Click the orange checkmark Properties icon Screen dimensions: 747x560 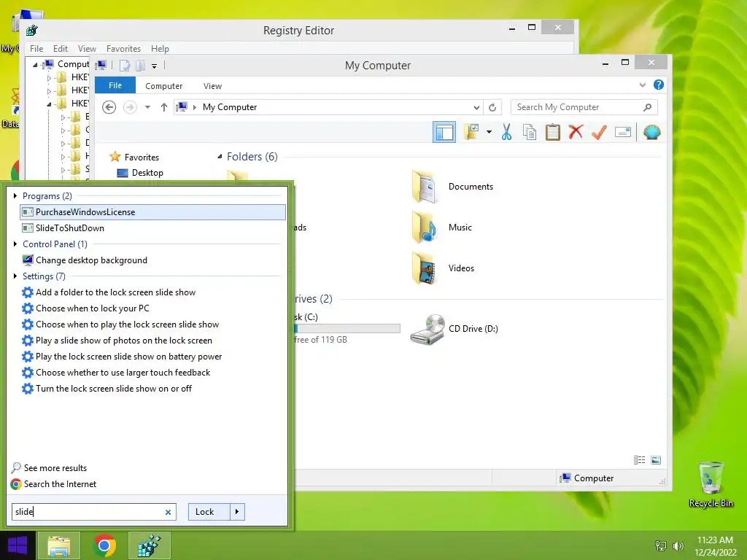[600, 132]
